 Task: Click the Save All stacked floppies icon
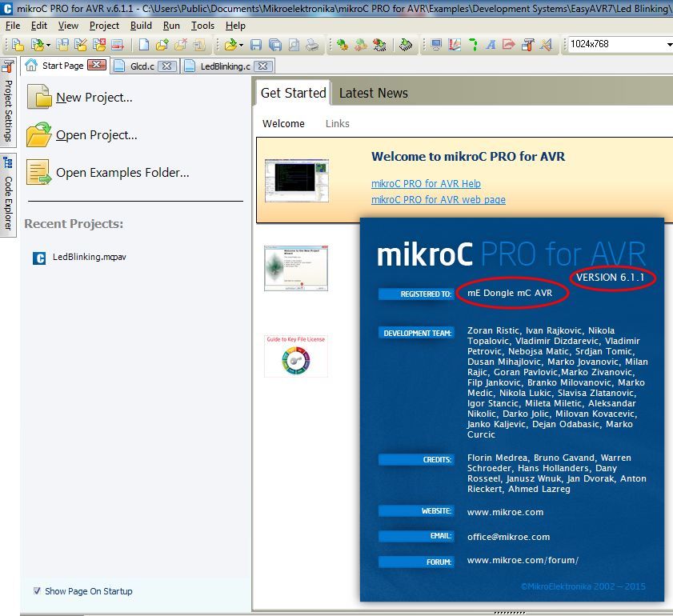[275, 45]
